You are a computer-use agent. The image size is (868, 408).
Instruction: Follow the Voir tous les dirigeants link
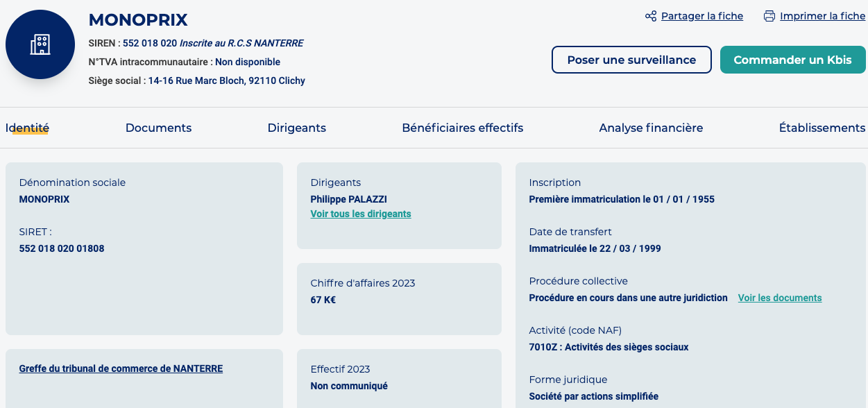click(x=361, y=214)
